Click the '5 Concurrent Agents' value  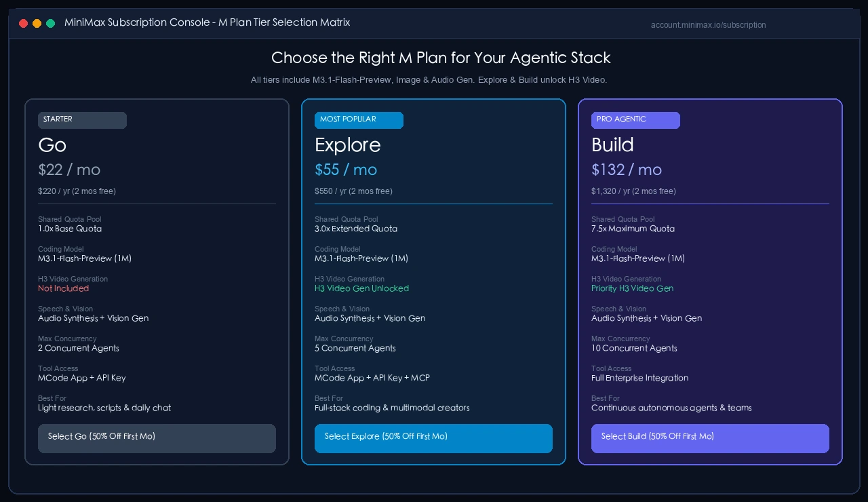(x=355, y=348)
